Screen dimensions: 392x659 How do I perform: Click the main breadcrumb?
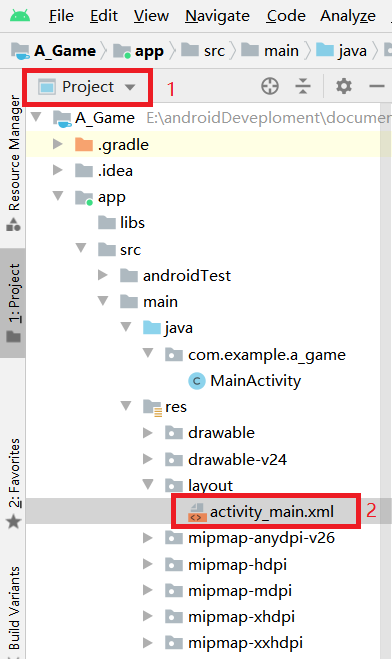pyautogui.click(x=270, y=51)
